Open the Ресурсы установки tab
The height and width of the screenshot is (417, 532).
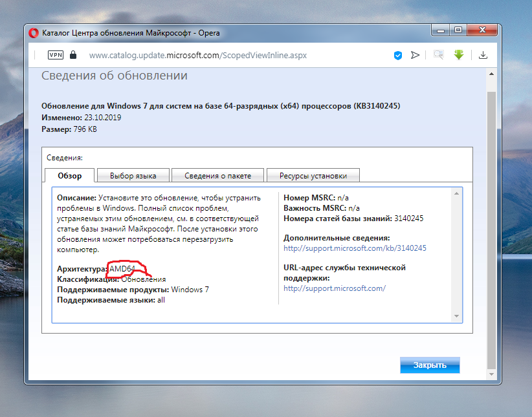313,176
